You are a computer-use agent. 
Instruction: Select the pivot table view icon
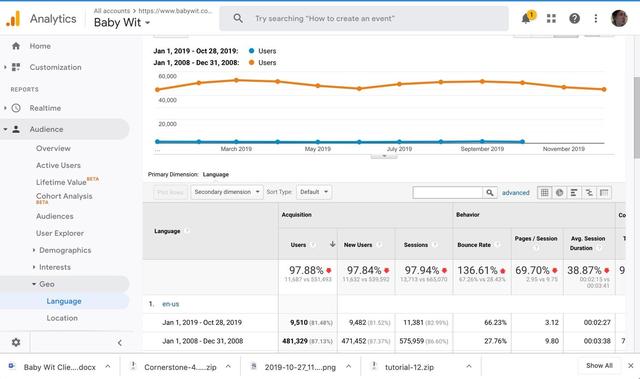pyautogui.click(x=604, y=193)
